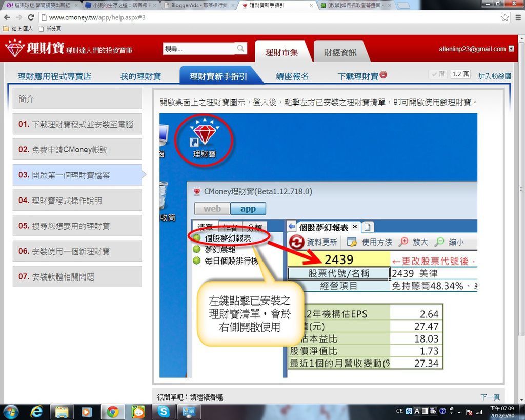Click the Chrome forward arrow
Screen dimensions: 525x420
pyautogui.click(x=19, y=17)
